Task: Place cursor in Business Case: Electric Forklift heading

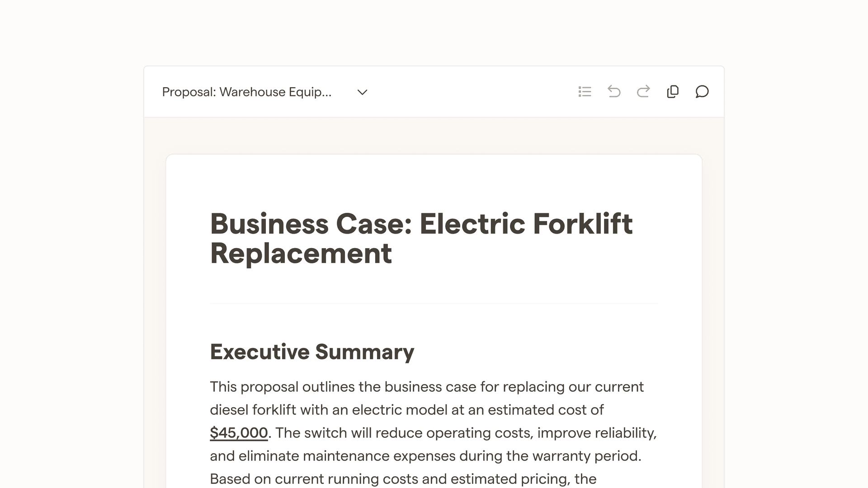Action: pos(421,224)
